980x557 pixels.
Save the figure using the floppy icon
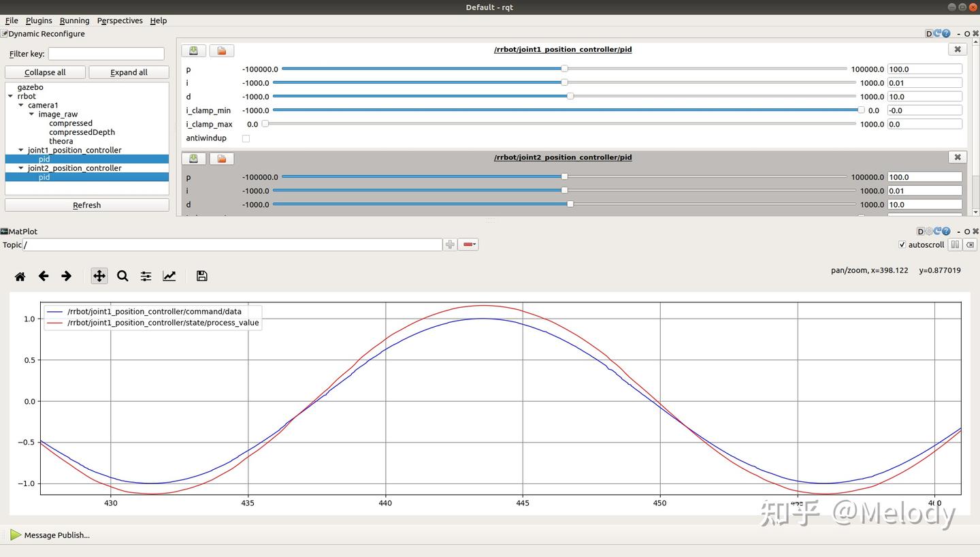coord(201,276)
